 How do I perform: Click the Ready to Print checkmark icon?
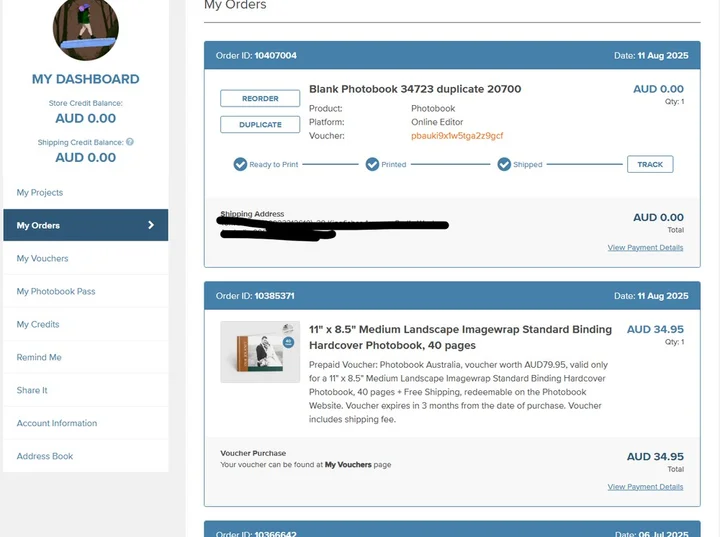[x=240, y=164]
